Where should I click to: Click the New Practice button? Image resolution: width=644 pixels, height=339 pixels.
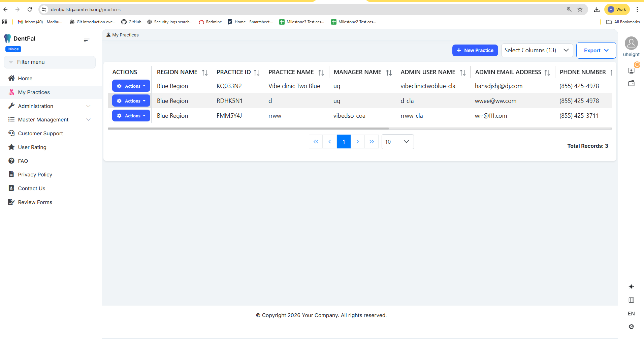click(475, 51)
